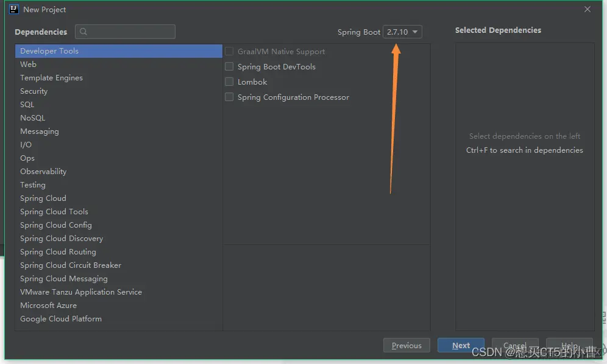This screenshot has height=364, width=607.
Task: Click the Lombok dependency label
Action: pyautogui.click(x=252, y=82)
